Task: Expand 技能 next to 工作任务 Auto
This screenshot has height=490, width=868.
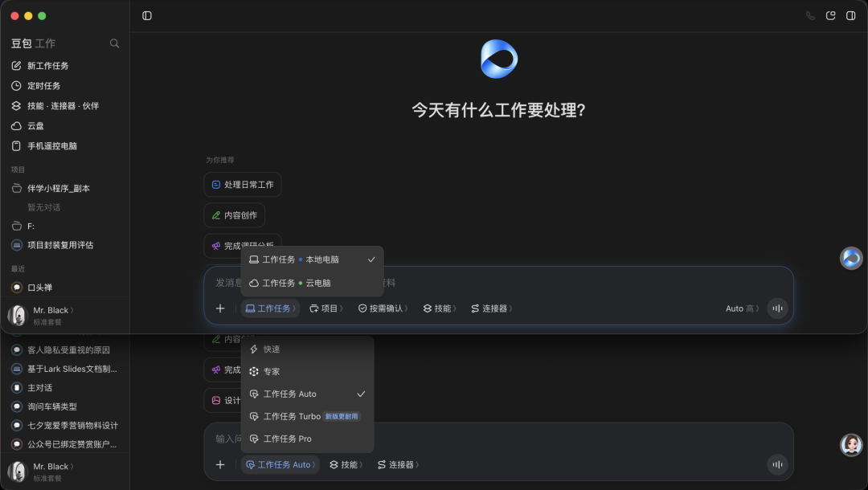Action: pos(346,464)
